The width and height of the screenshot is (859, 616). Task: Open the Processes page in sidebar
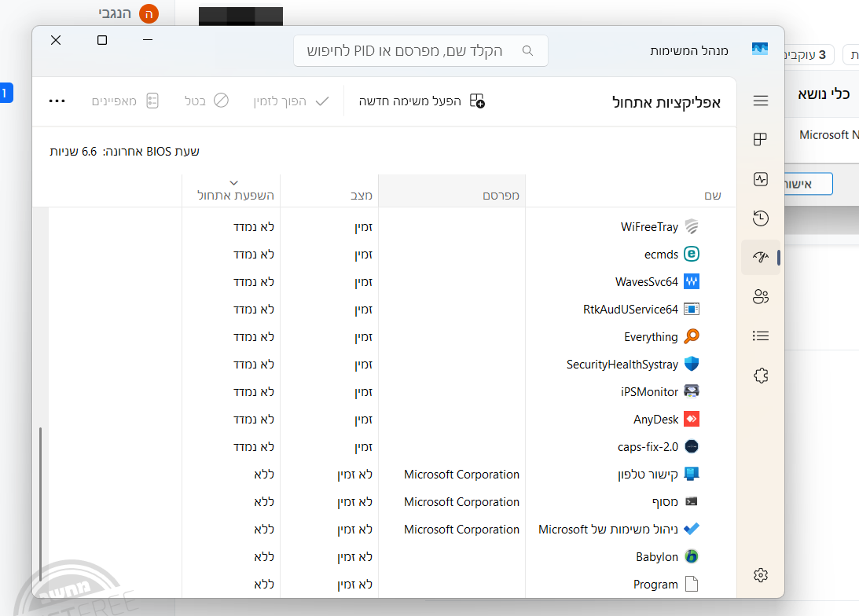(760, 140)
